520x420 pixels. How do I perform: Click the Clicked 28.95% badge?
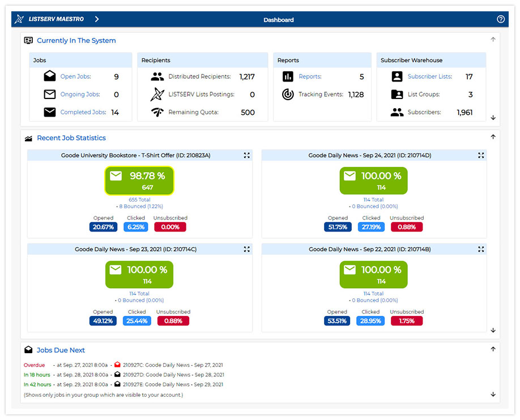tap(370, 321)
